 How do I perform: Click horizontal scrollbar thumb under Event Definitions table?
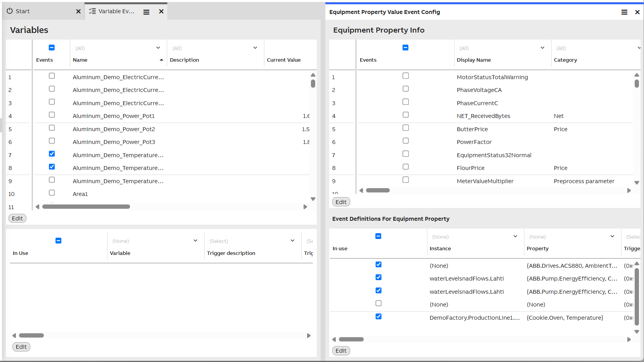pos(351,339)
